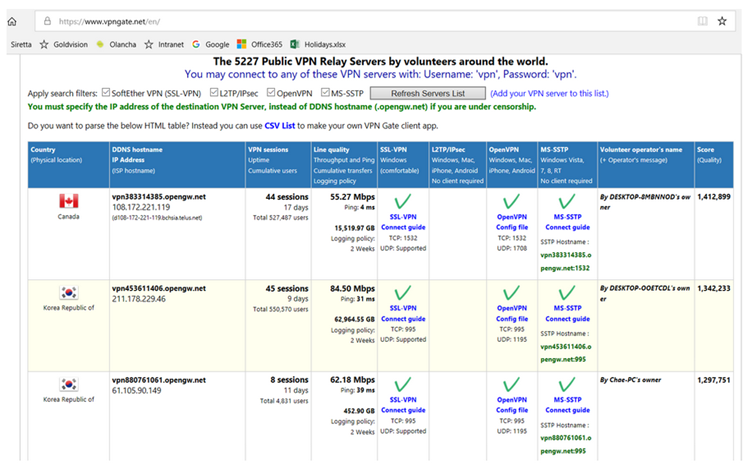Image resolution: width=752 pixels, height=465 pixels.
Task: Open the Intranet bookmark
Action: click(x=164, y=45)
